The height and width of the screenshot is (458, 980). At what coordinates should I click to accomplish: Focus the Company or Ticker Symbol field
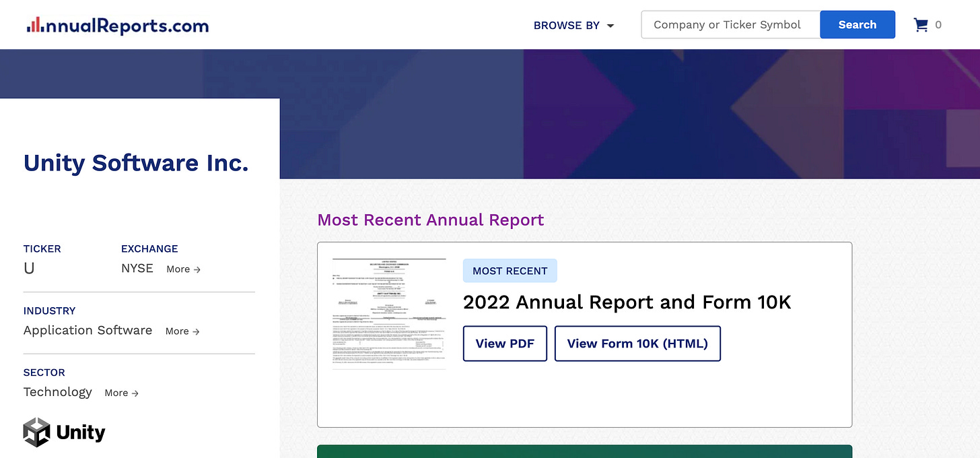pos(730,25)
